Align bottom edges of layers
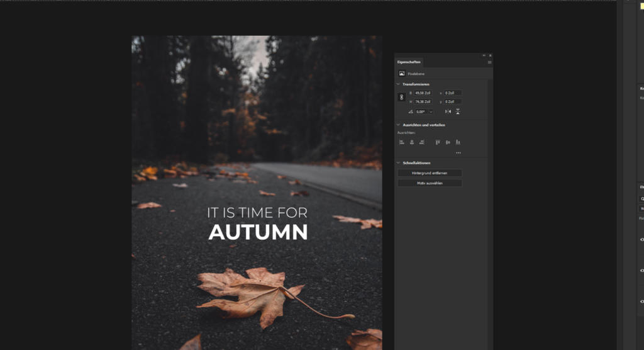The height and width of the screenshot is (350, 644). click(458, 142)
